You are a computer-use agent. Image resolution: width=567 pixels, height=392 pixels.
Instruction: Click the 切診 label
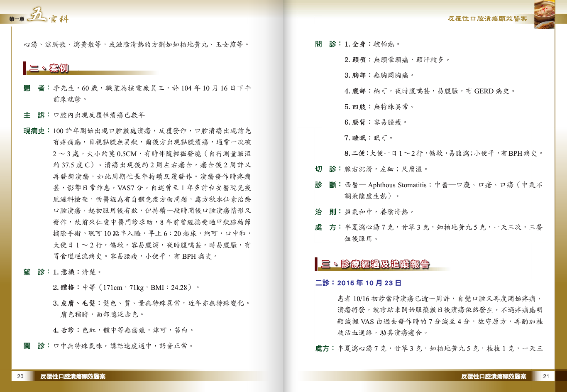(325, 169)
